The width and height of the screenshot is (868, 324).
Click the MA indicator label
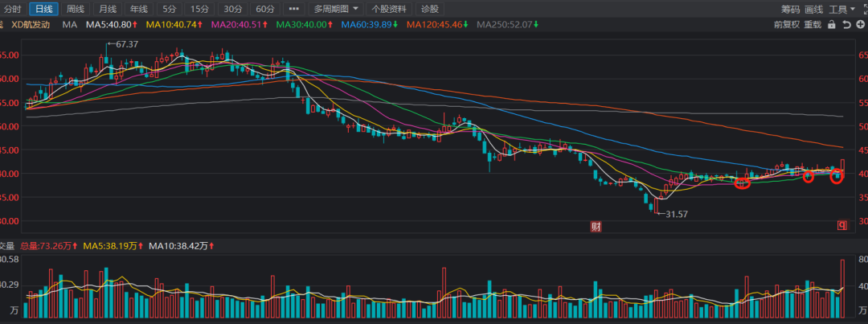(70, 25)
